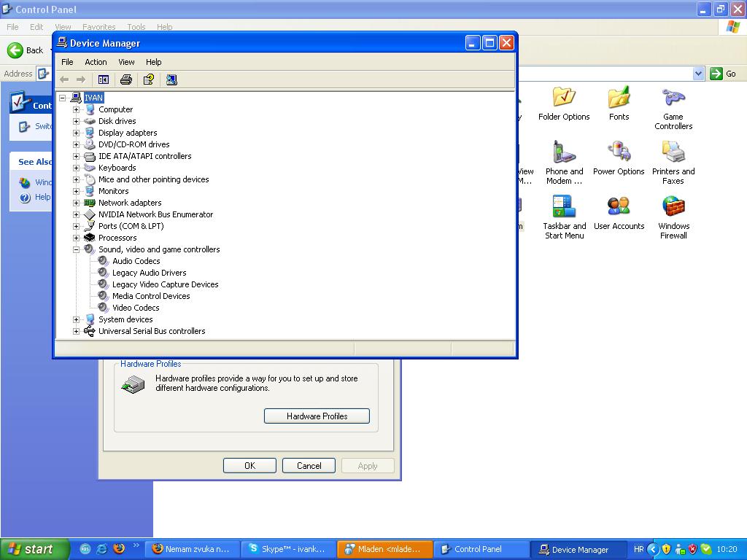This screenshot has height=560, width=747.
Task: Click the Print toolbar icon
Action: (x=125, y=79)
